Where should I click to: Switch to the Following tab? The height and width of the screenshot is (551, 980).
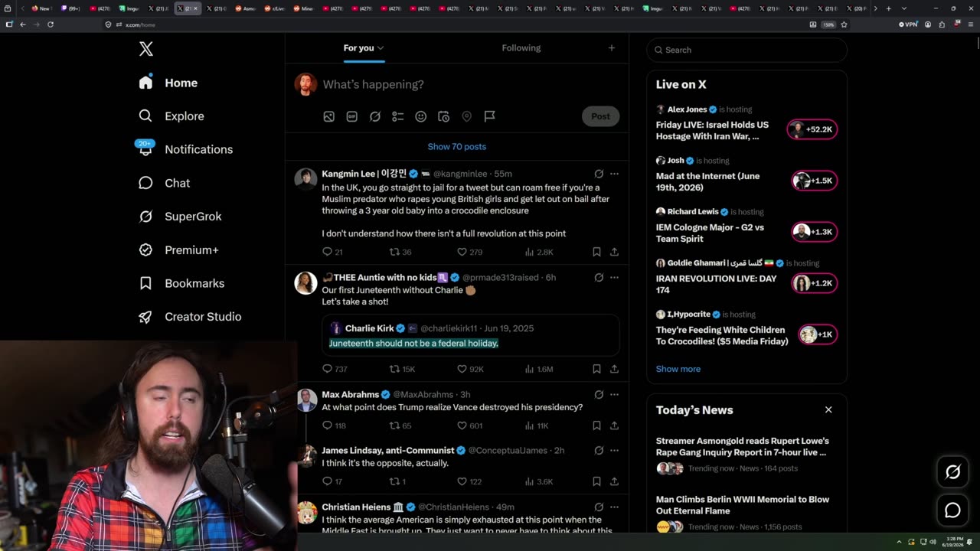coord(521,47)
